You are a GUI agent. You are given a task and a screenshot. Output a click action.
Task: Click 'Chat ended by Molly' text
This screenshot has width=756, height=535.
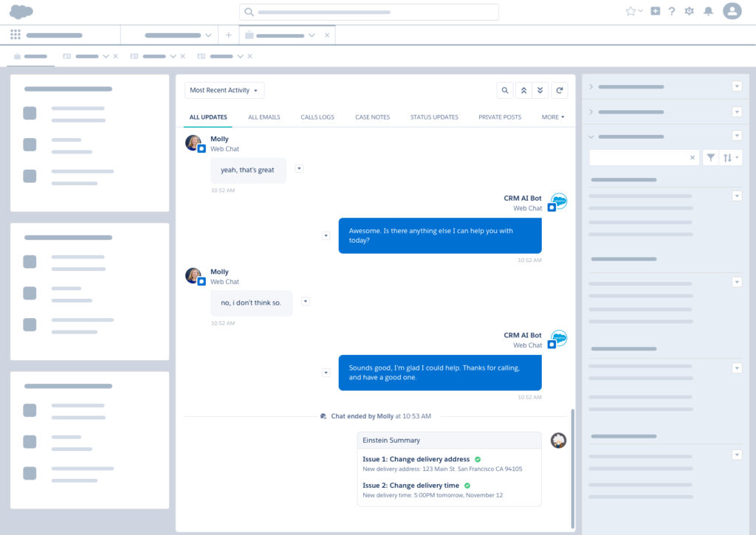(362, 416)
